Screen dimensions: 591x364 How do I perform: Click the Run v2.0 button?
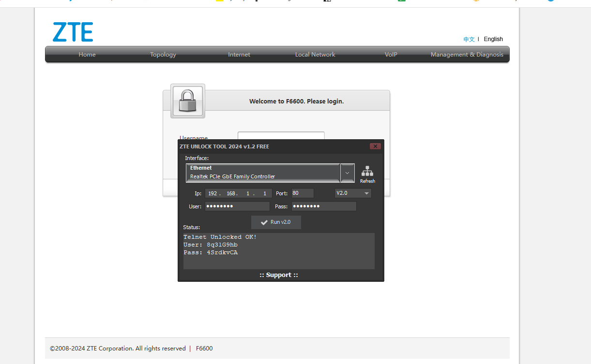[276, 222]
